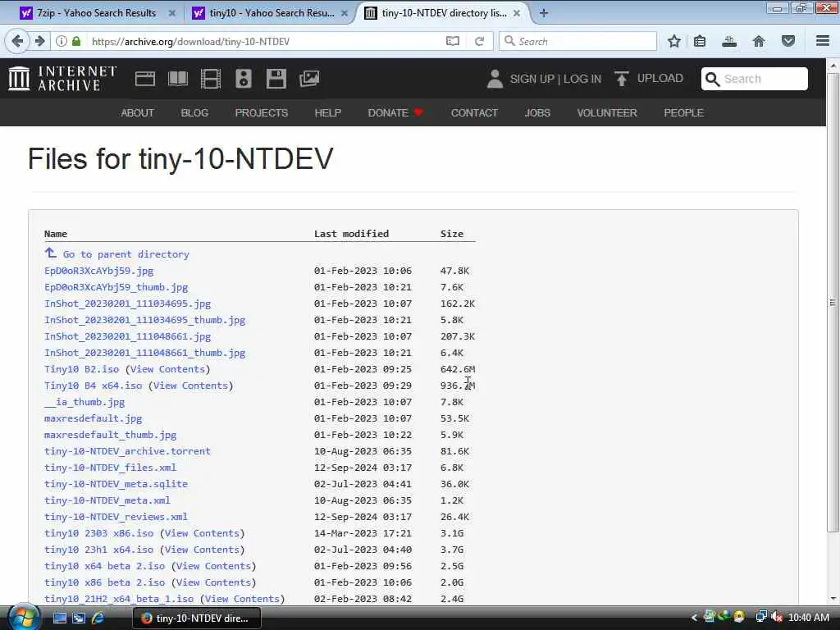Open tiny-10-NTDEV_archive.torrent link
The width and height of the screenshot is (840, 630).
coord(127,451)
